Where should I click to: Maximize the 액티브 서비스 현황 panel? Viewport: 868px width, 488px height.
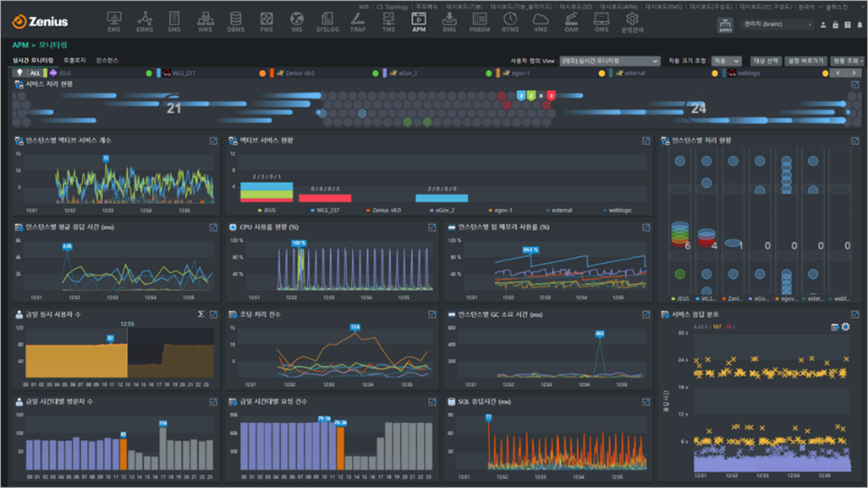click(646, 141)
